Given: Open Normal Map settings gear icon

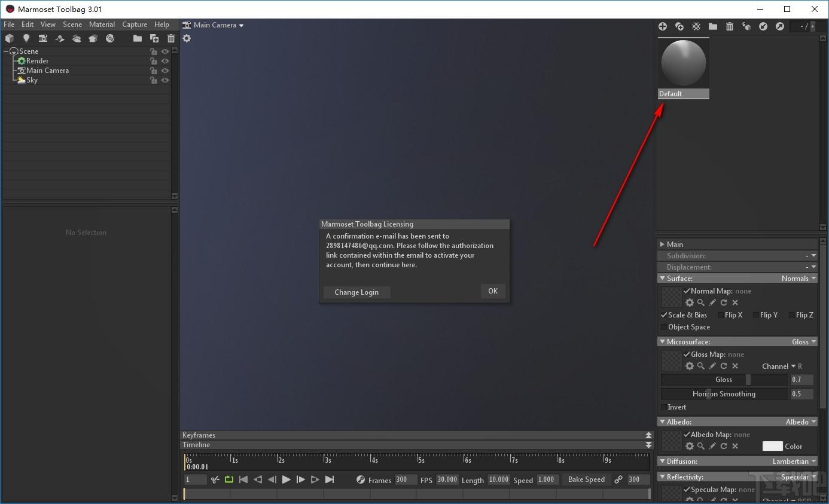Looking at the screenshot, I should tap(690, 303).
